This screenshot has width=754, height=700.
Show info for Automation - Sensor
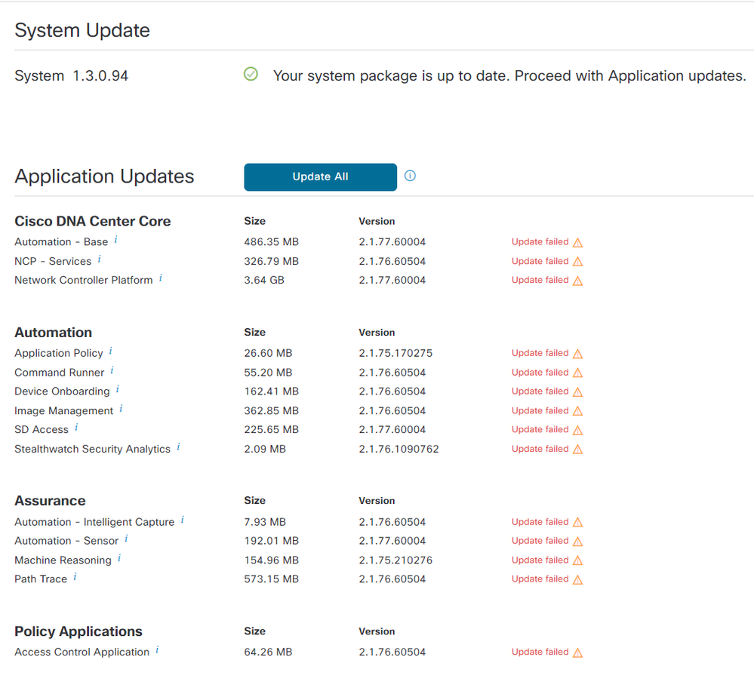tap(127, 539)
